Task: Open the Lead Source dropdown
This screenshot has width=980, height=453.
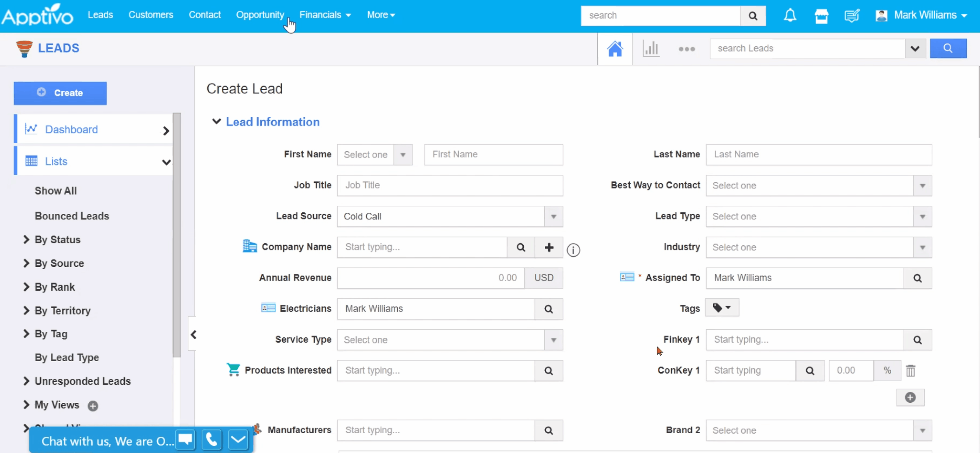Action: 553,216
